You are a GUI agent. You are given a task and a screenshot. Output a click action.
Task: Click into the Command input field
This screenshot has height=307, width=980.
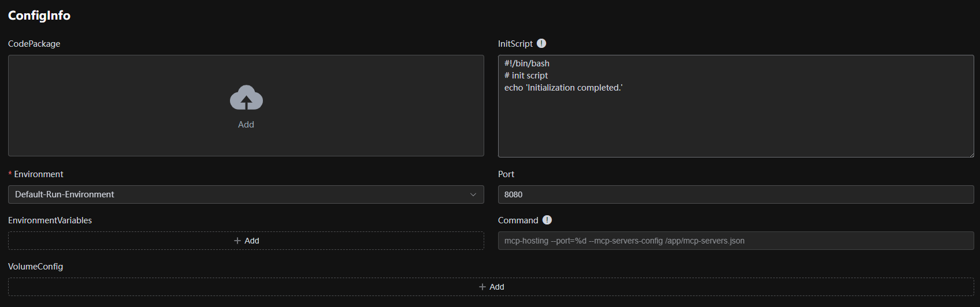735,241
